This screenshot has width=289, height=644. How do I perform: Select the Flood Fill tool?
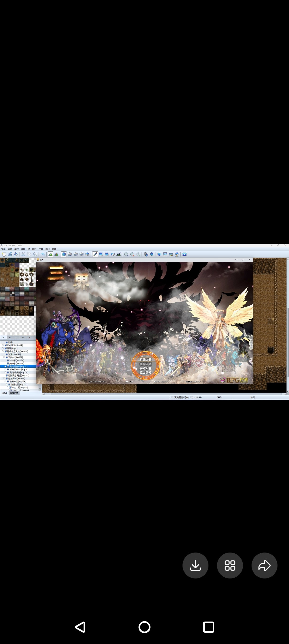click(x=113, y=254)
